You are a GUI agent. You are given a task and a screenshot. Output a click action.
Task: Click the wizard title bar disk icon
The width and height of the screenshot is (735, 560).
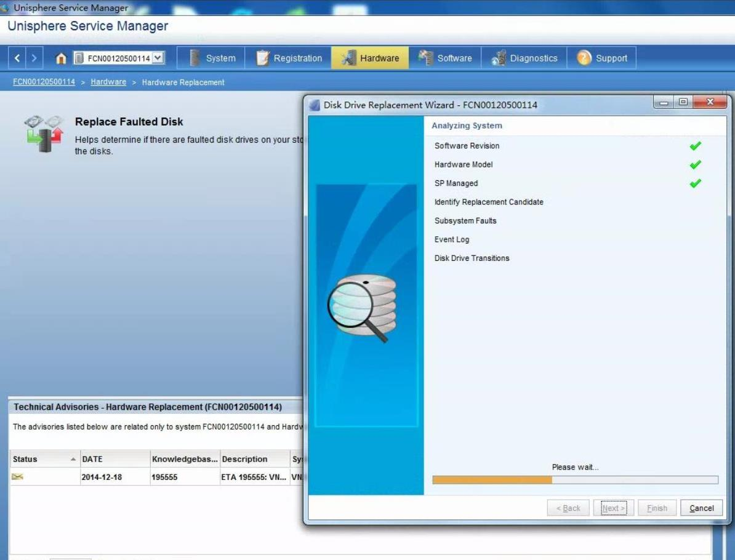pos(315,105)
